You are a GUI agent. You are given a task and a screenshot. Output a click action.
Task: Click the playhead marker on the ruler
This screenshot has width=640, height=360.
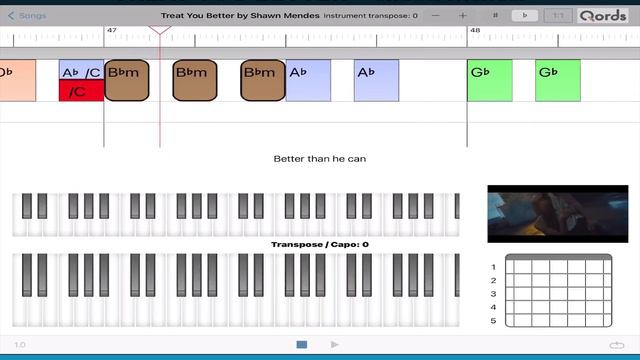[160, 30]
